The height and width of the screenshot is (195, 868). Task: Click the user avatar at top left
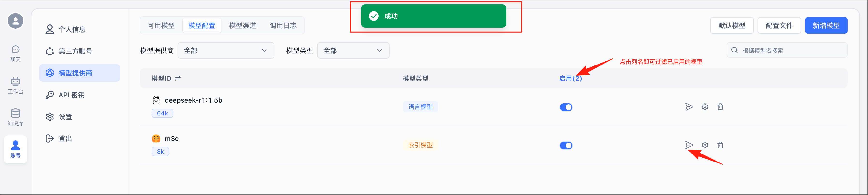point(15,21)
